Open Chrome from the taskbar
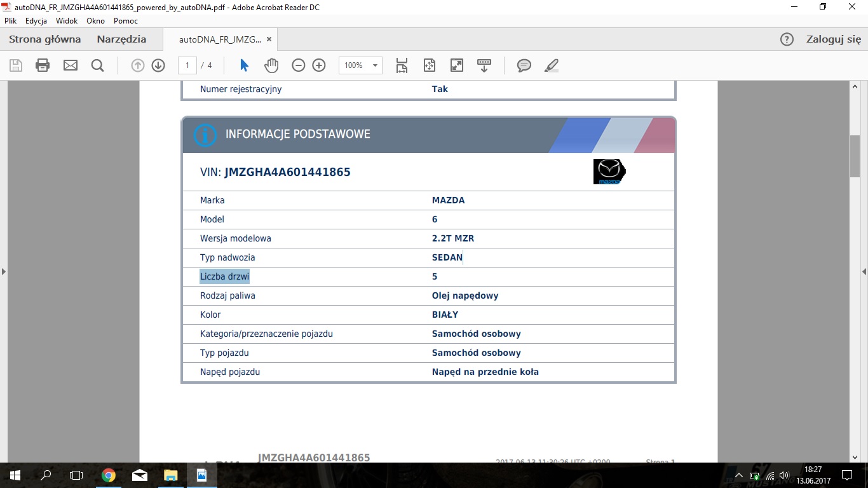This screenshot has width=868, height=488. tap(109, 475)
